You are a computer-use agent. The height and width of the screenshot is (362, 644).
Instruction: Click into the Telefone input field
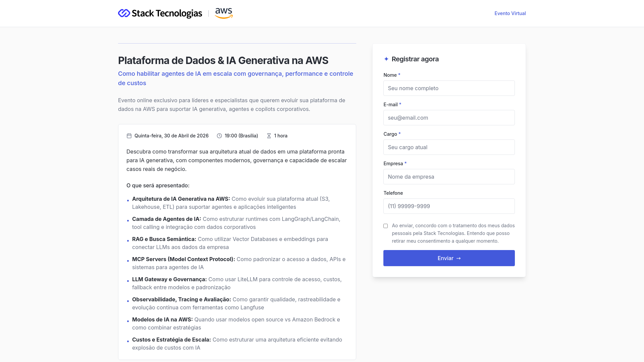(x=449, y=206)
